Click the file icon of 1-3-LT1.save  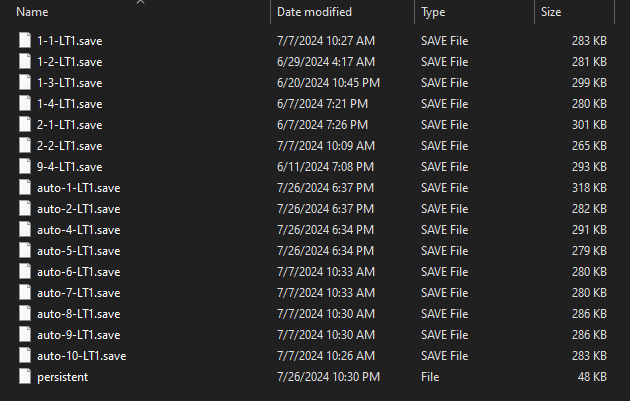click(x=25, y=82)
